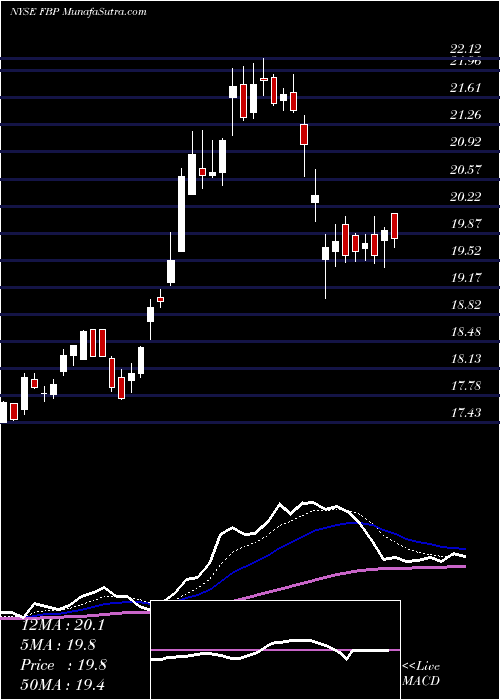Click the 20.92 price axis label

click(466, 142)
